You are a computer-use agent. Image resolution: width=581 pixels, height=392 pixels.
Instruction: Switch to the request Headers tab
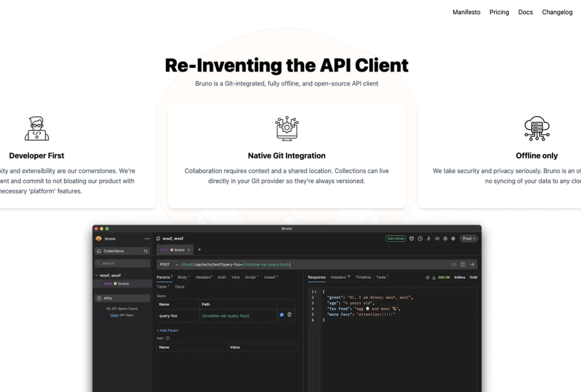pyautogui.click(x=204, y=277)
